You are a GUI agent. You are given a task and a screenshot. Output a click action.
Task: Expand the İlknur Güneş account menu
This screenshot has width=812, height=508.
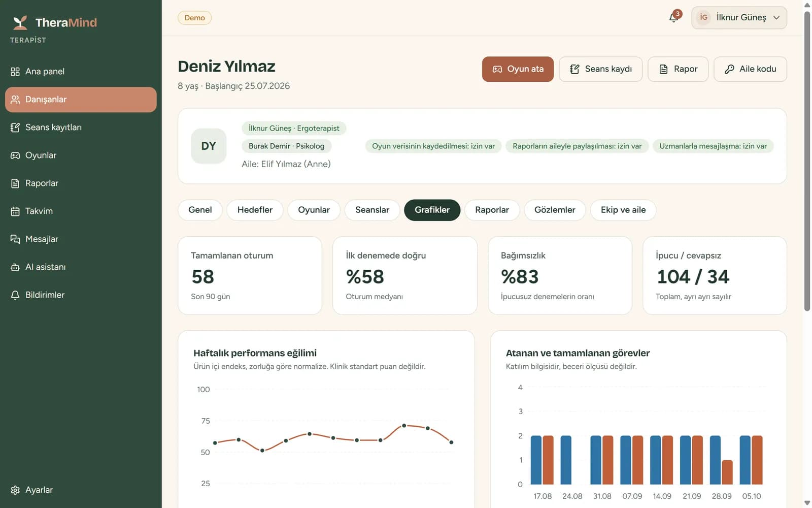(x=739, y=18)
